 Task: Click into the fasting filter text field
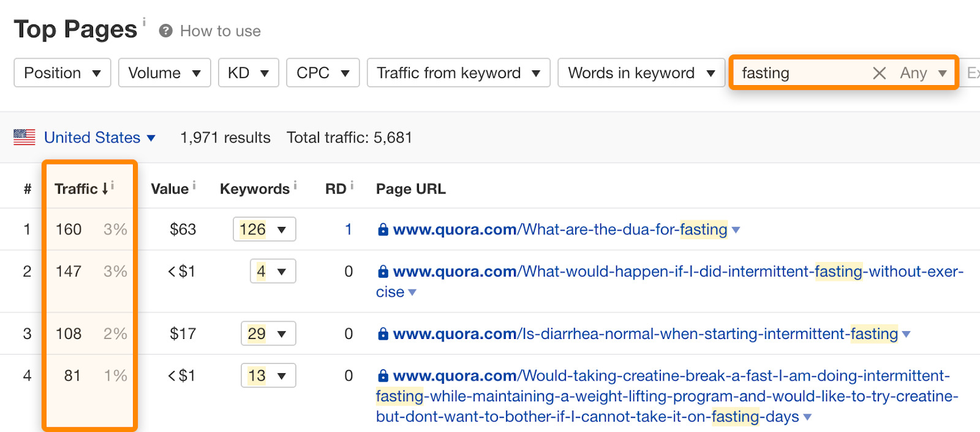(796, 73)
